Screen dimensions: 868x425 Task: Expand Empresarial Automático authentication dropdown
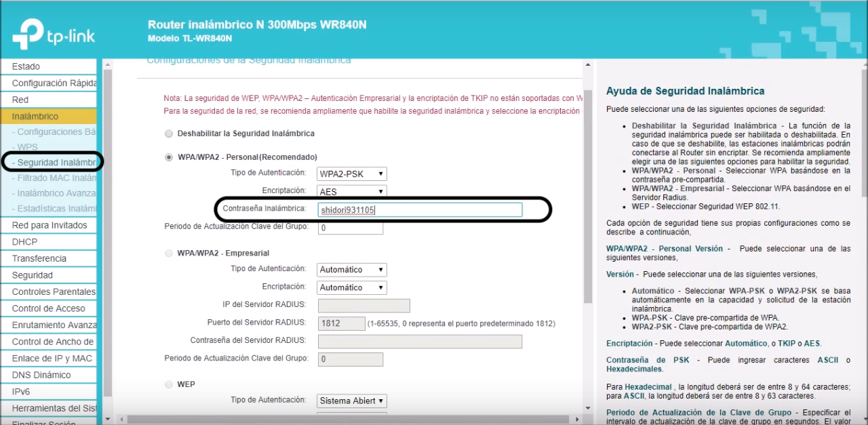pyautogui.click(x=352, y=270)
